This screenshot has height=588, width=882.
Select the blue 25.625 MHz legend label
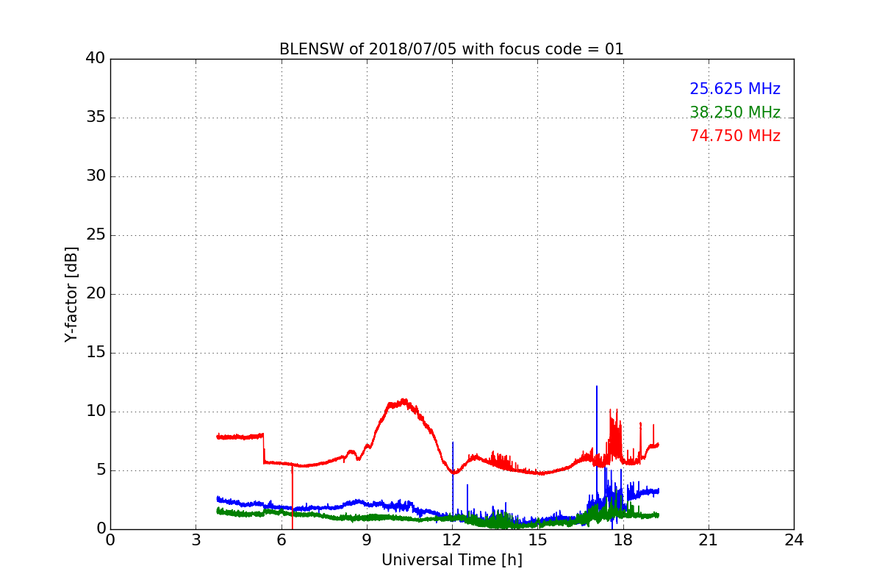click(735, 89)
